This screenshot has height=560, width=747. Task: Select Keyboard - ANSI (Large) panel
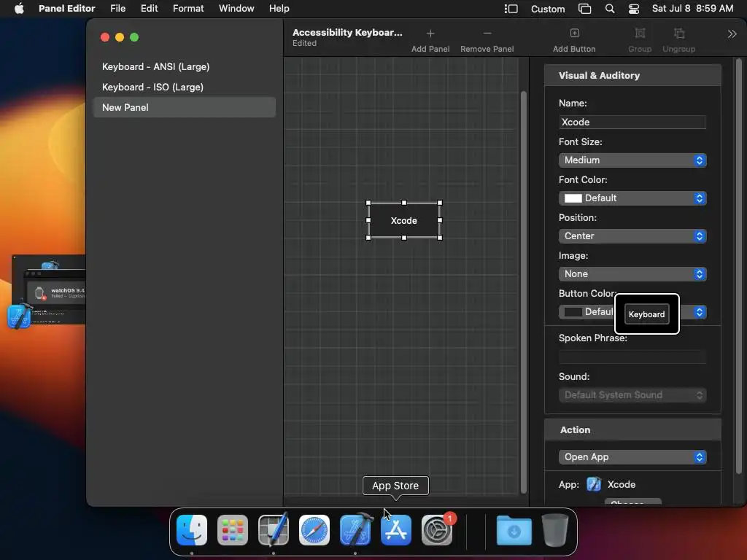[185, 66]
